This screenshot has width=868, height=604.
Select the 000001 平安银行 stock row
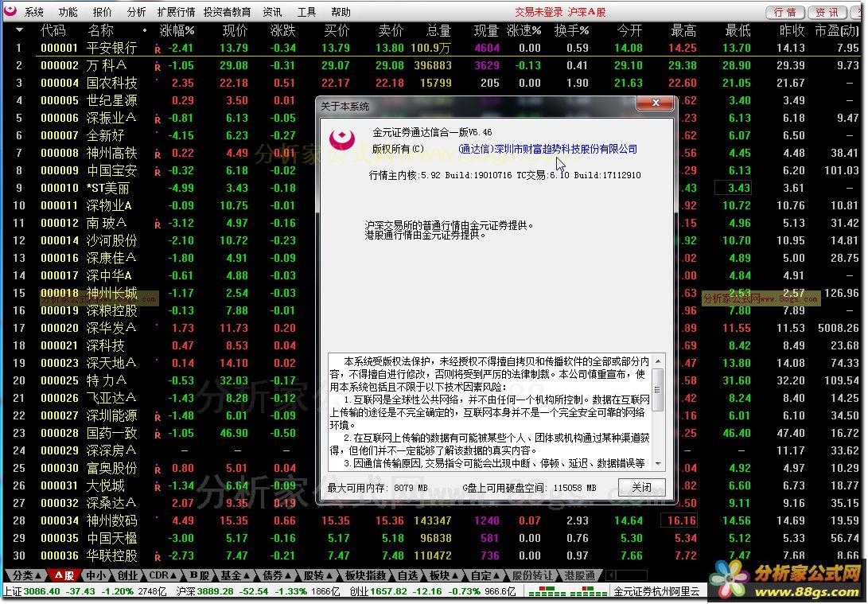coord(434,49)
